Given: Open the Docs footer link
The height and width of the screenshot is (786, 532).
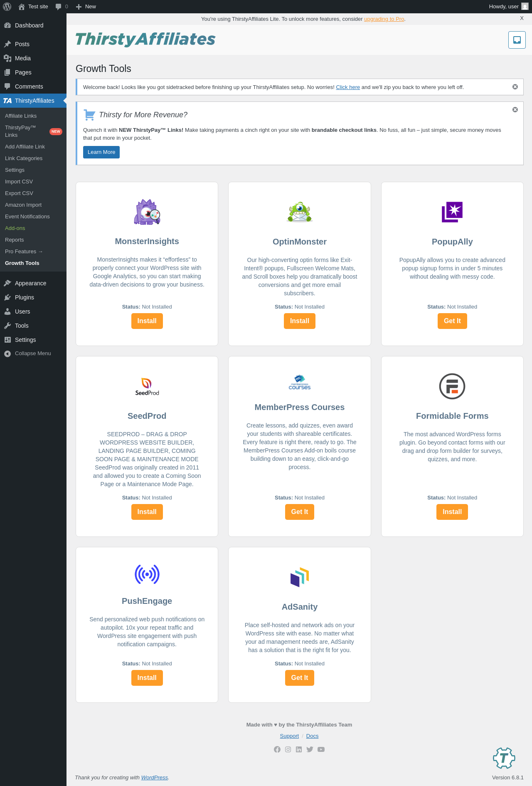Looking at the screenshot, I should tap(312, 736).
